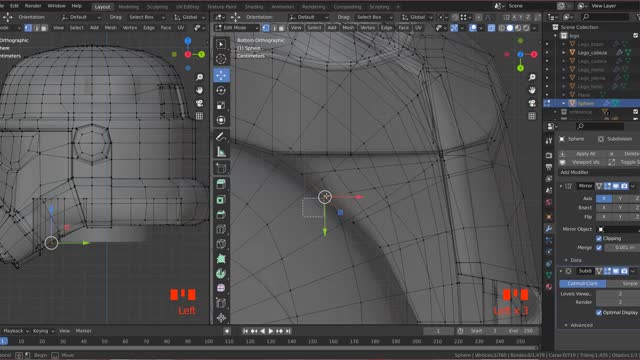640x360 pixels.
Task: Toggle exclude checkbox for lego collection
Action: point(636,36)
